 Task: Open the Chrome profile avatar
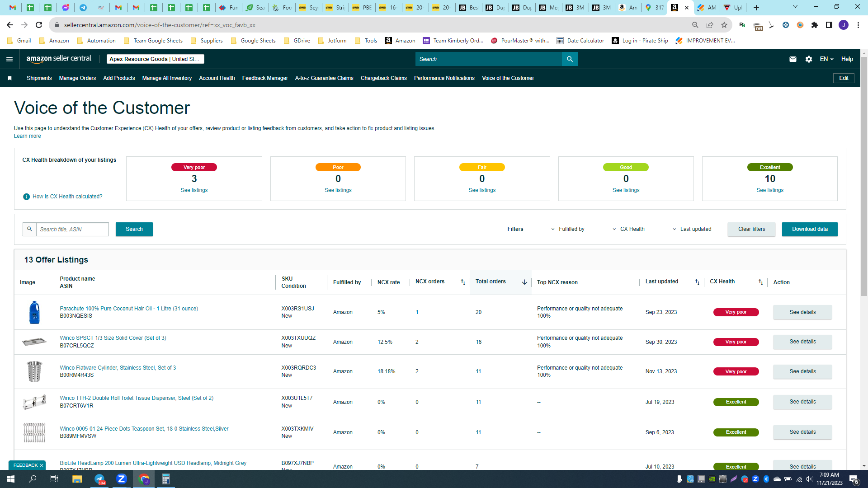tap(844, 25)
